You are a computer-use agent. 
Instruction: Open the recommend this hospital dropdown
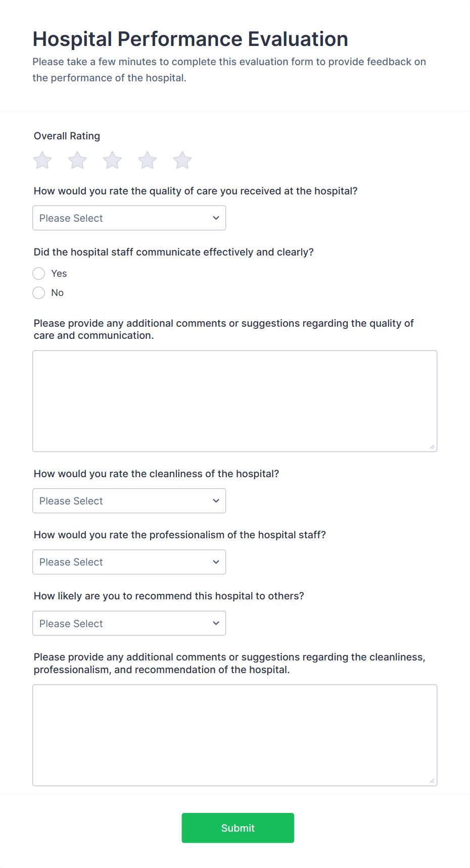pos(129,623)
